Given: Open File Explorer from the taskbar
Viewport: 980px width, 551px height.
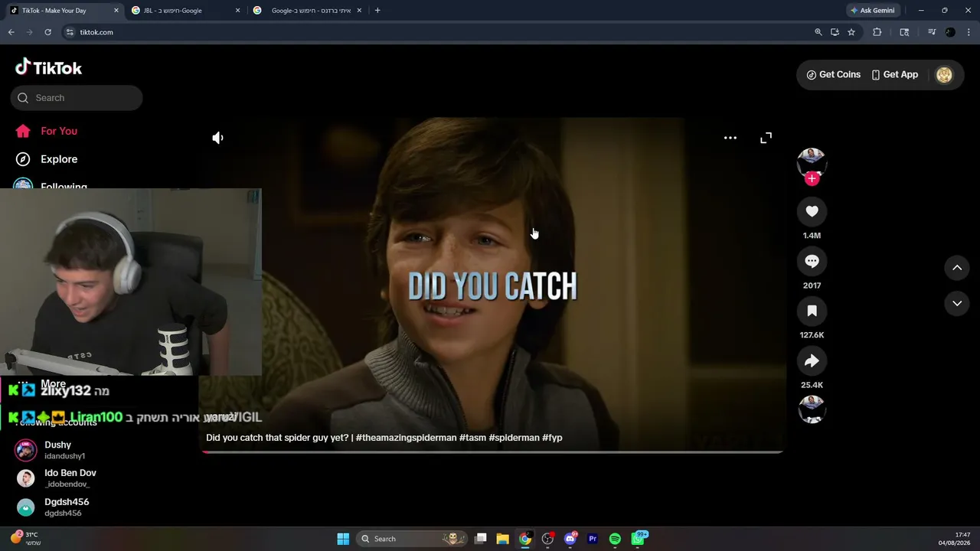Looking at the screenshot, I should click(x=503, y=539).
